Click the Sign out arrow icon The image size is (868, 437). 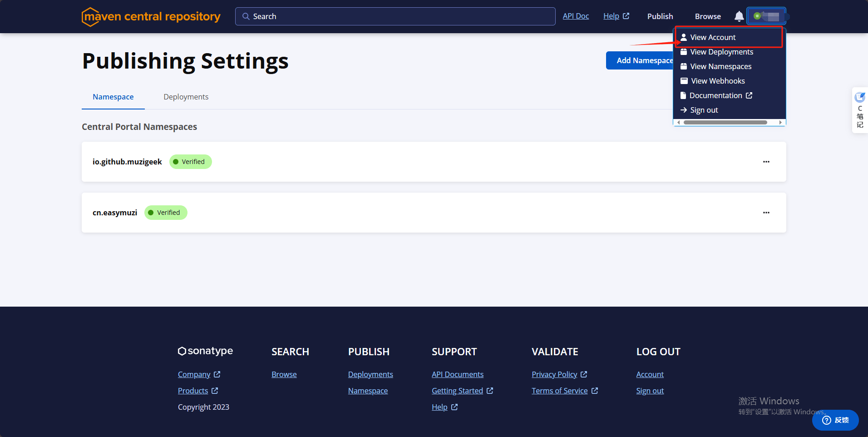tap(684, 110)
